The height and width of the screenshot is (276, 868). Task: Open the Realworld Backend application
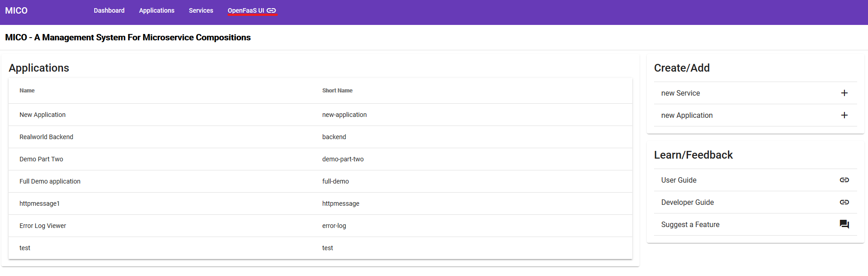click(x=320, y=137)
